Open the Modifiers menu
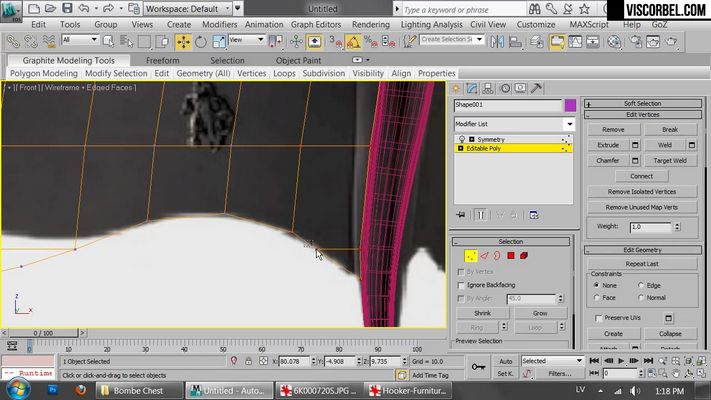The image size is (711, 400). click(x=219, y=24)
